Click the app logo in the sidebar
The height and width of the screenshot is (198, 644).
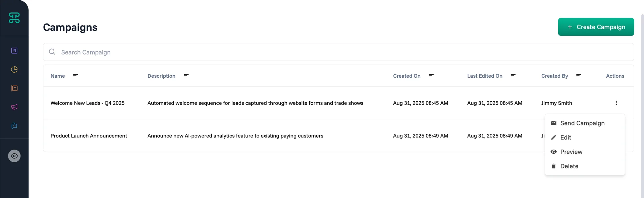click(x=14, y=18)
